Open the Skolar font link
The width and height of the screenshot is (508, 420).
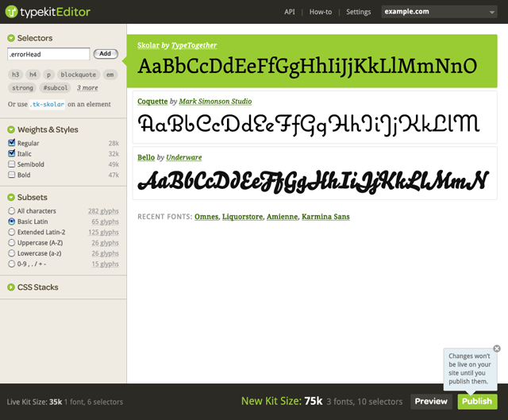(148, 45)
